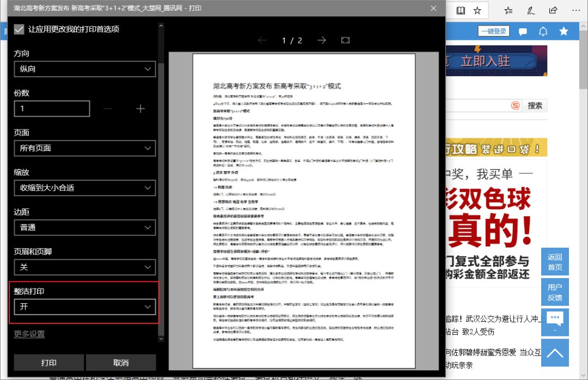This screenshot has width=588, height=380.
Task: Click the 打印 button to print
Action: tap(50, 362)
